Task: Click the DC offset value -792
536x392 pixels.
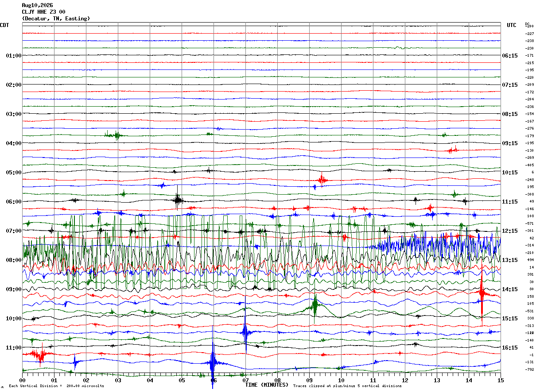Action: (x=529, y=369)
